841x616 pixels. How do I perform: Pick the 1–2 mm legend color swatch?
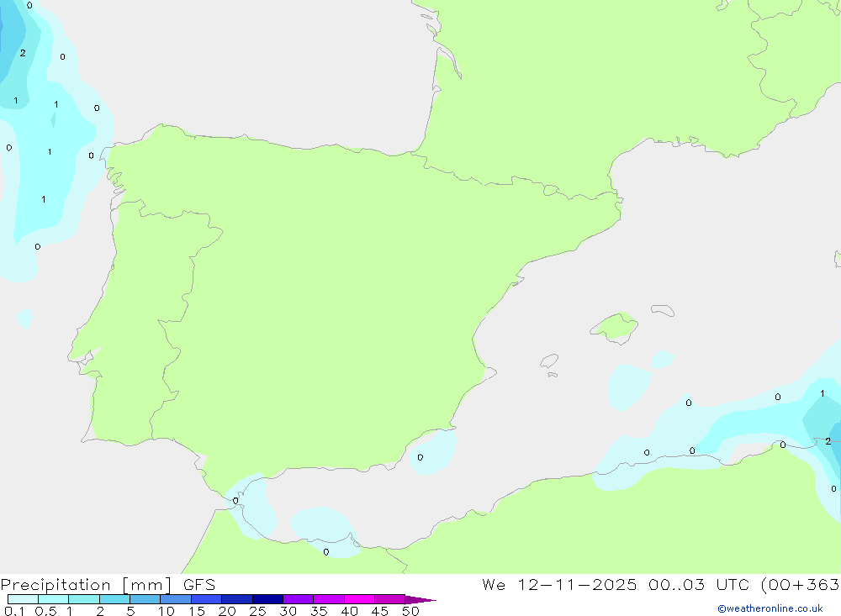(84, 599)
